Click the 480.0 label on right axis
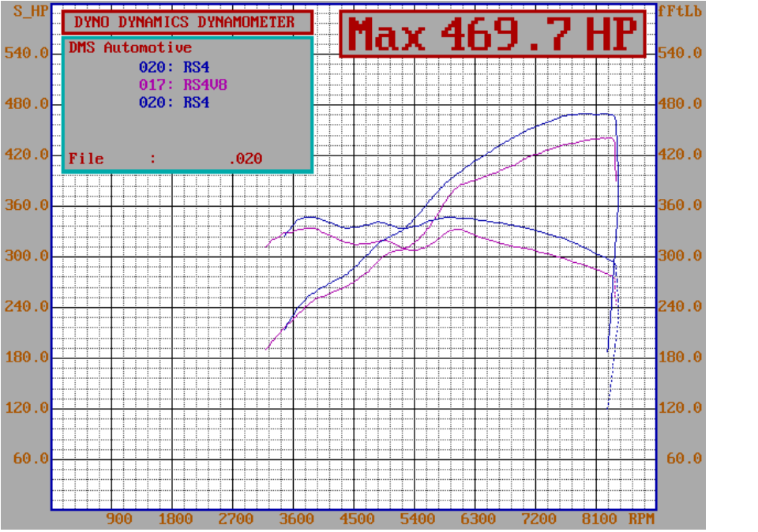 684,103
